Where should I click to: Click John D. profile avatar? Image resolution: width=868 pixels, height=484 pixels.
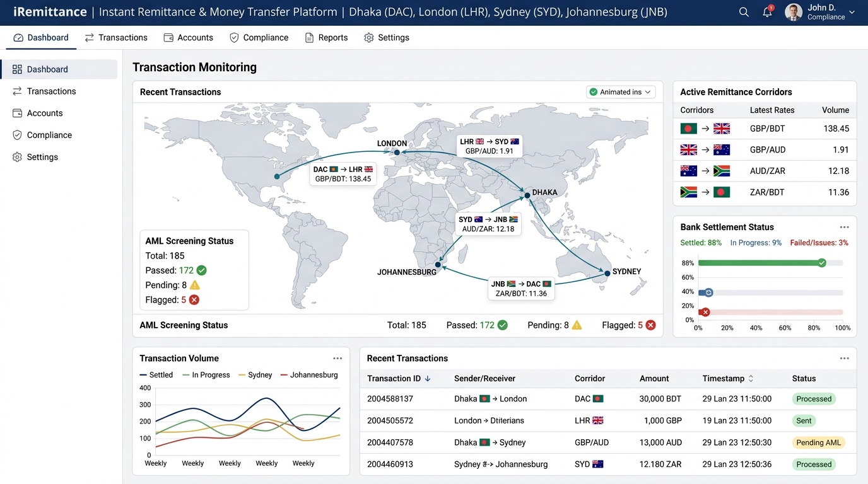click(794, 12)
